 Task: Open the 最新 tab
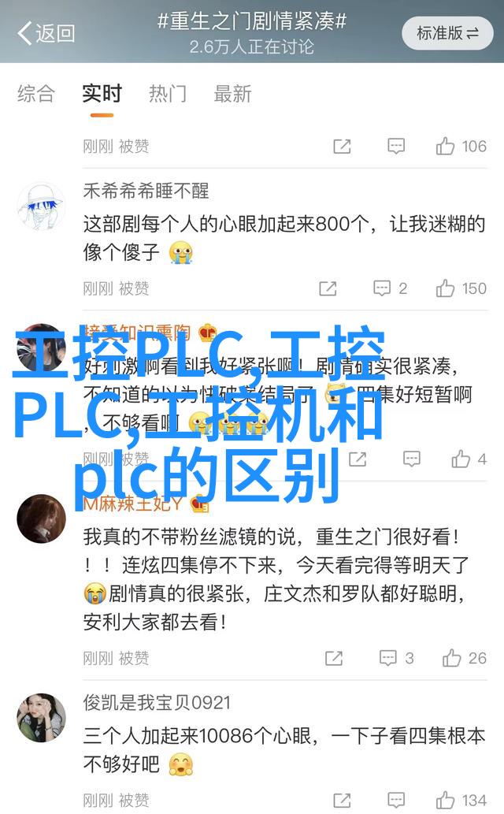232,94
